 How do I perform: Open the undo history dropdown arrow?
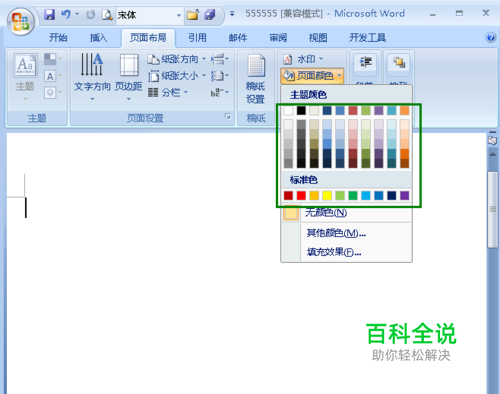[x=77, y=14]
